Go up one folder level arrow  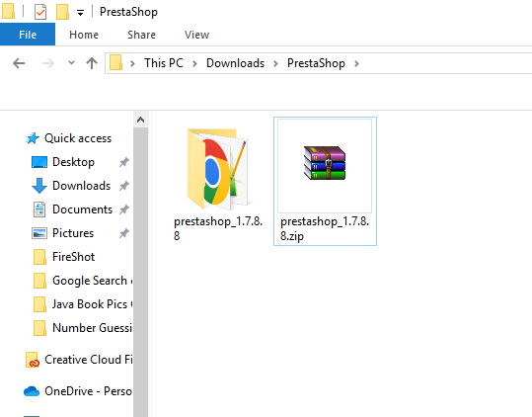tap(92, 63)
